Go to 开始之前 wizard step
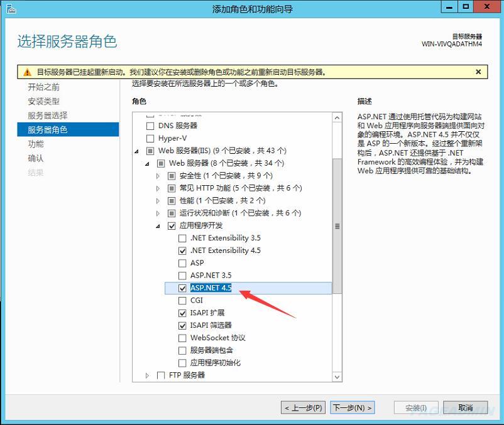This screenshot has width=504, height=425. 44,87
